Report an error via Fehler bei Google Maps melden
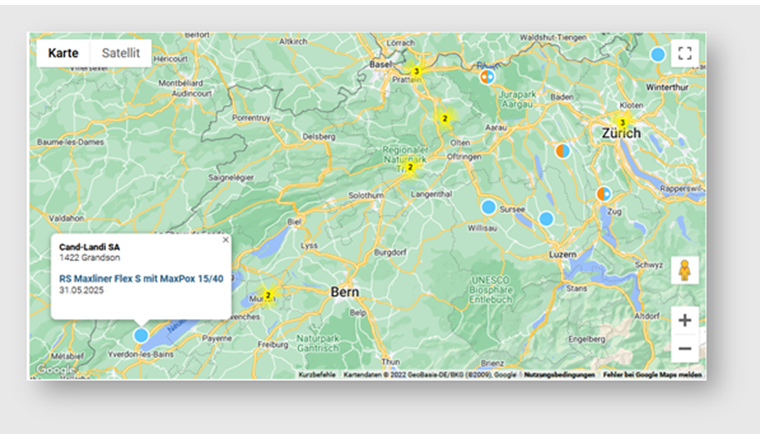The width and height of the screenshot is (760, 440). coord(653,375)
